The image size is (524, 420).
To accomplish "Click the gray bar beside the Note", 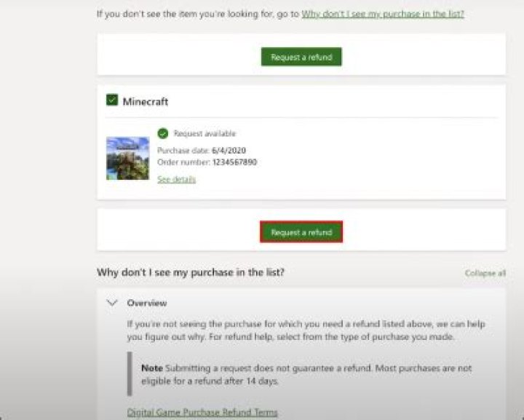I will point(130,374).
